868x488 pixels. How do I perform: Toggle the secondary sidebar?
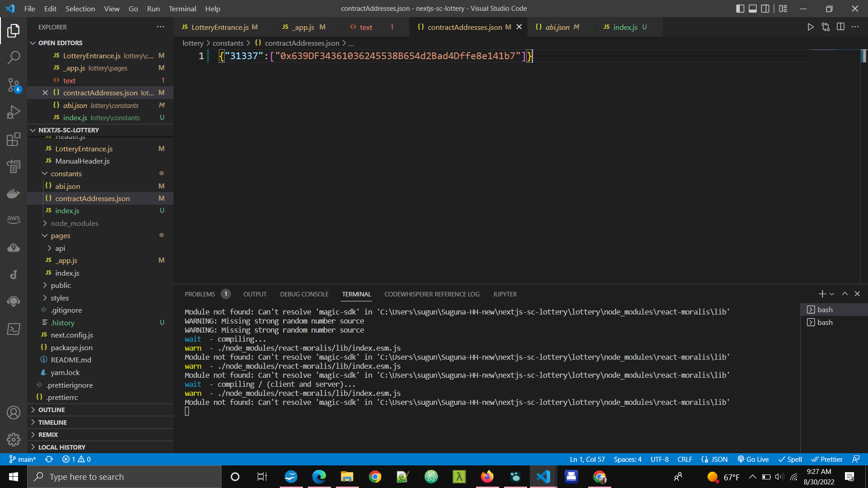click(765, 8)
